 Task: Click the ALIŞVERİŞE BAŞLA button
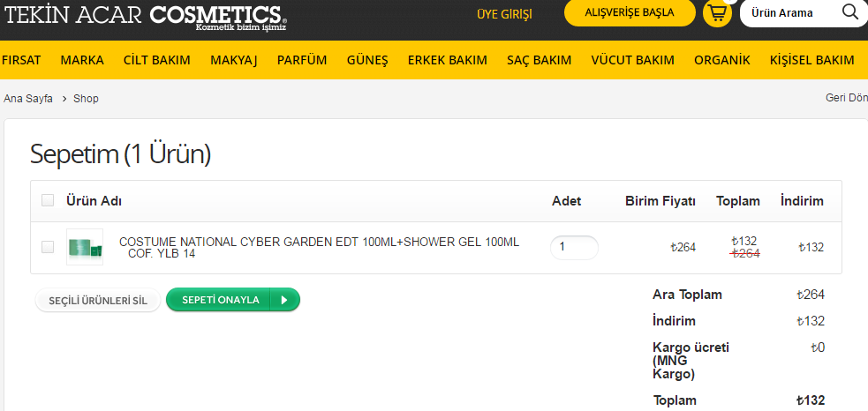pos(630,12)
